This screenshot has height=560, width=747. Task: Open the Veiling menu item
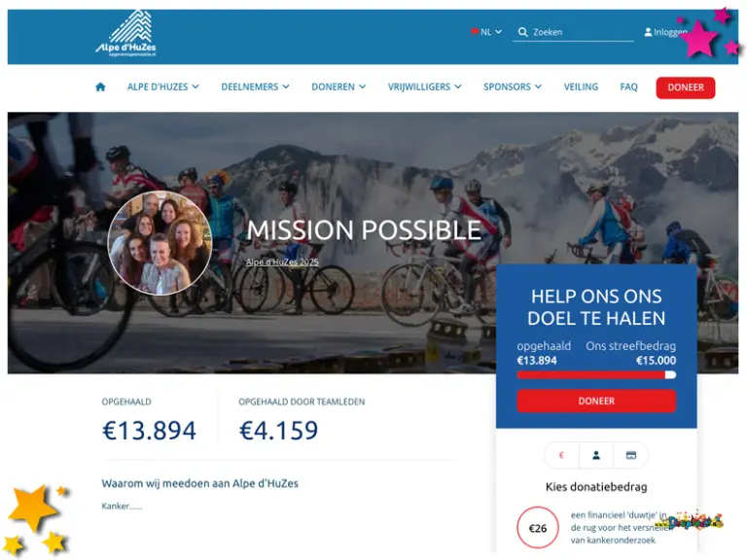tap(581, 87)
